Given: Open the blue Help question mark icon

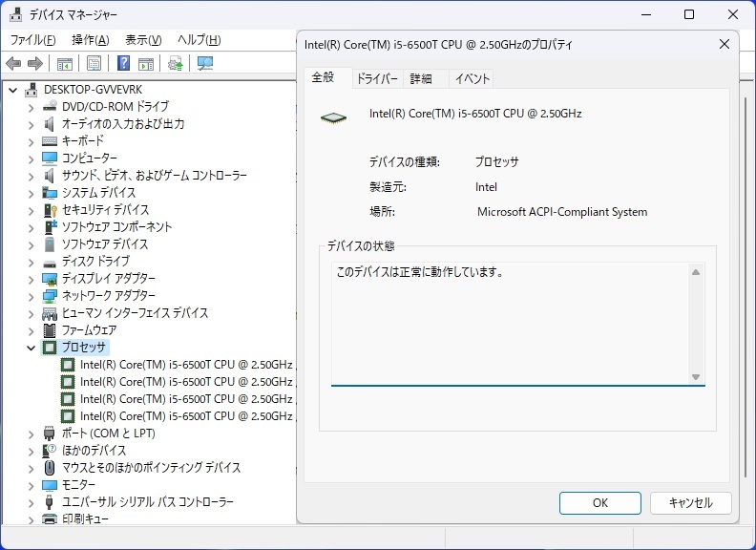Looking at the screenshot, I should click(x=123, y=63).
